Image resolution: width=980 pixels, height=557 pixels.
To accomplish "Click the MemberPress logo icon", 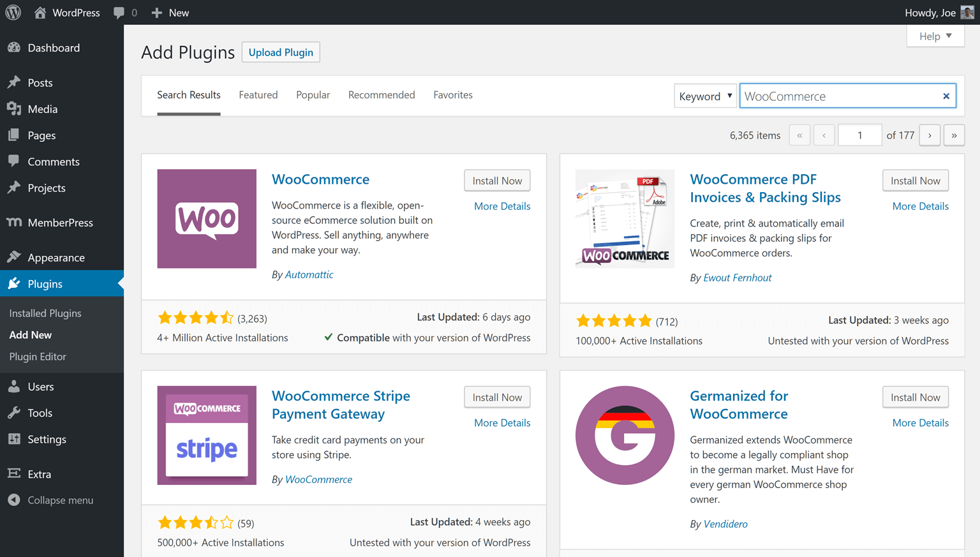I will tap(14, 222).
